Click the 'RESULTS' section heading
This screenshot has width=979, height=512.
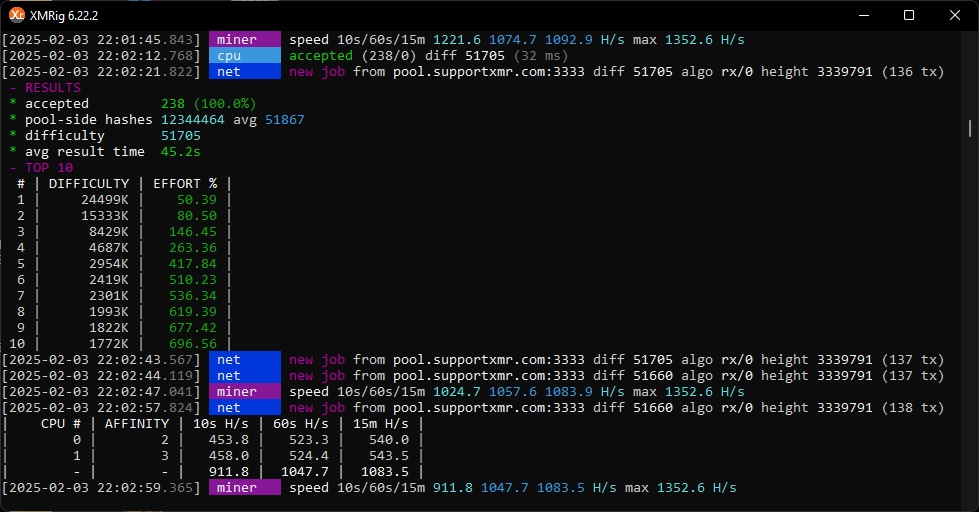click(x=52, y=87)
